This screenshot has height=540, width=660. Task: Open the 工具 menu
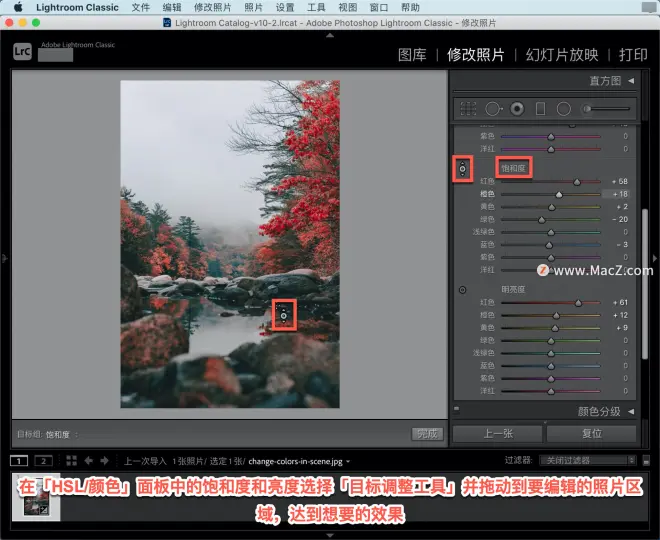coord(316,7)
